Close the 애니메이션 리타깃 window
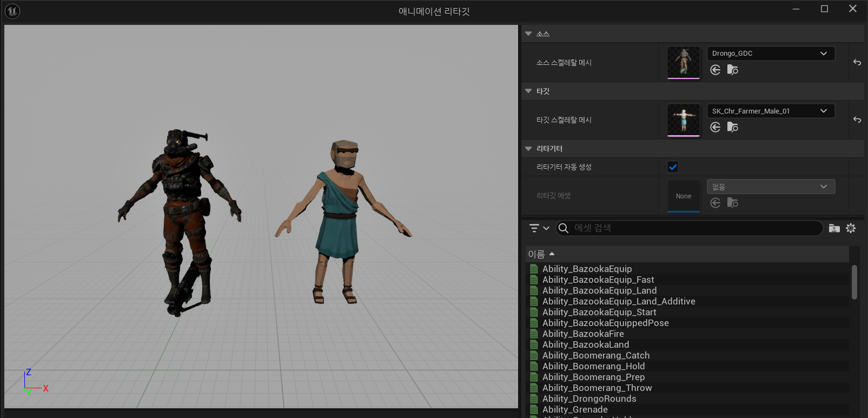The height and width of the screenshot is (418, 868). (x=853, y=9)
